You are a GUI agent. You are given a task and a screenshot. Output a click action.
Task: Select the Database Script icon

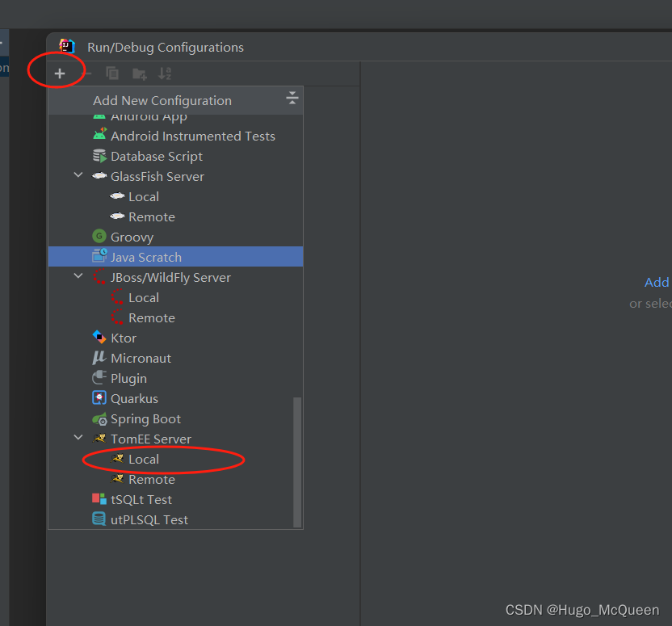click(x=99, y=156)
